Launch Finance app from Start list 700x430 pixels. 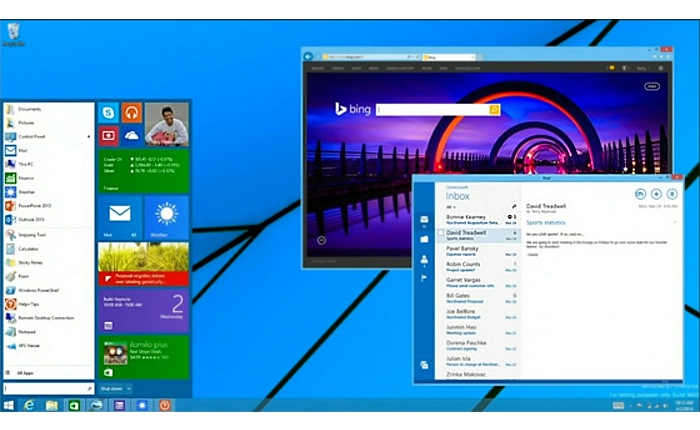click(26, 178)
